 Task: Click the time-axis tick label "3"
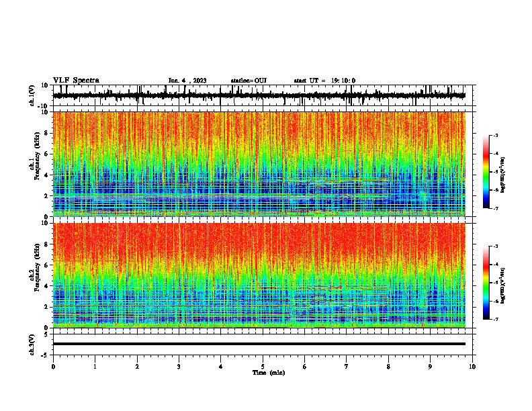coord(179,367)
